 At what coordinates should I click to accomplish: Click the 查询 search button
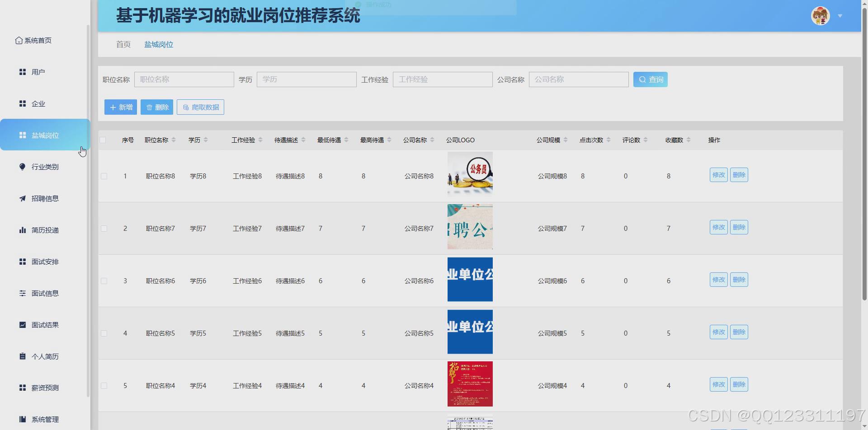pyautogui.click(x=650, y=79)
